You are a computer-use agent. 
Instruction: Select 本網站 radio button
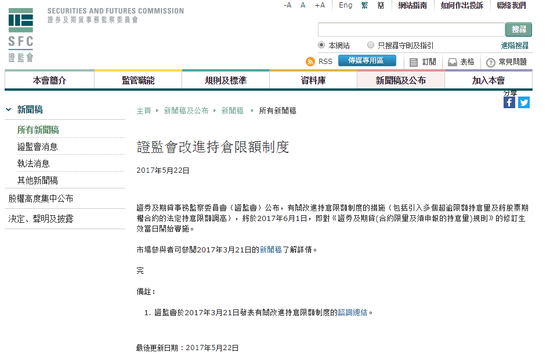tap(321, 45)
